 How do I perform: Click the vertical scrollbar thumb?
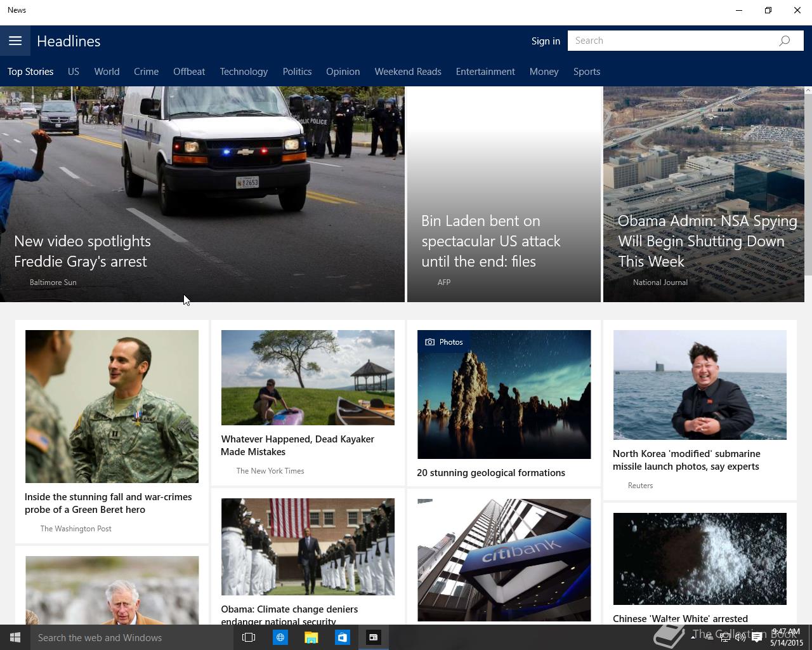pos(808,184)
